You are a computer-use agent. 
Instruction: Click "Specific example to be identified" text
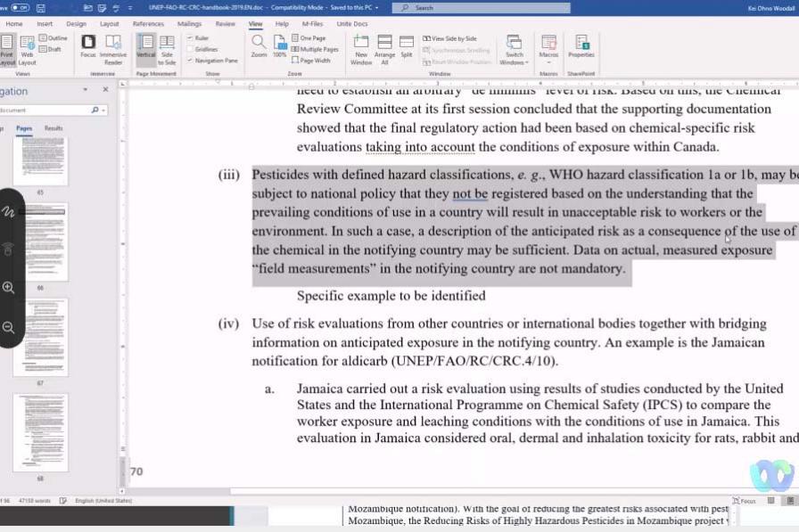click(x=391, y=296)
